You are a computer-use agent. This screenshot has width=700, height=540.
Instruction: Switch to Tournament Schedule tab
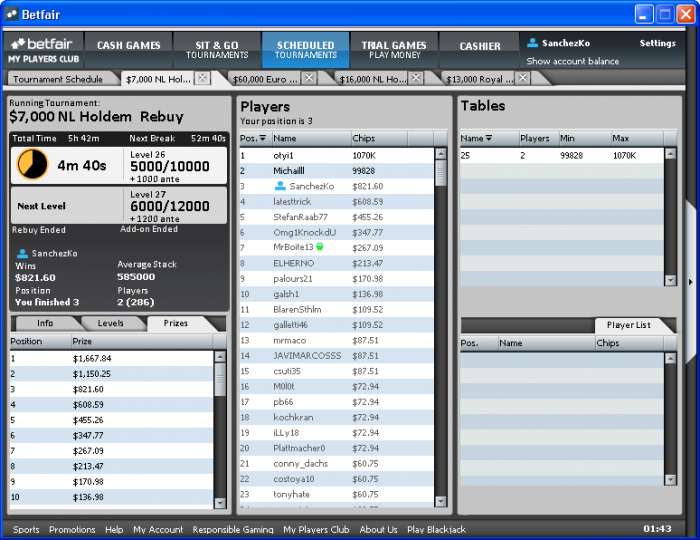58,79
